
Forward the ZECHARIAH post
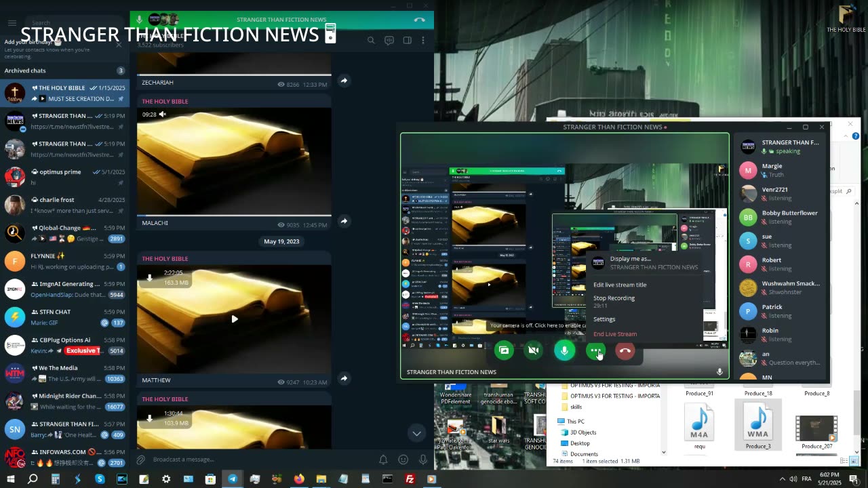(x=344, y=81)
